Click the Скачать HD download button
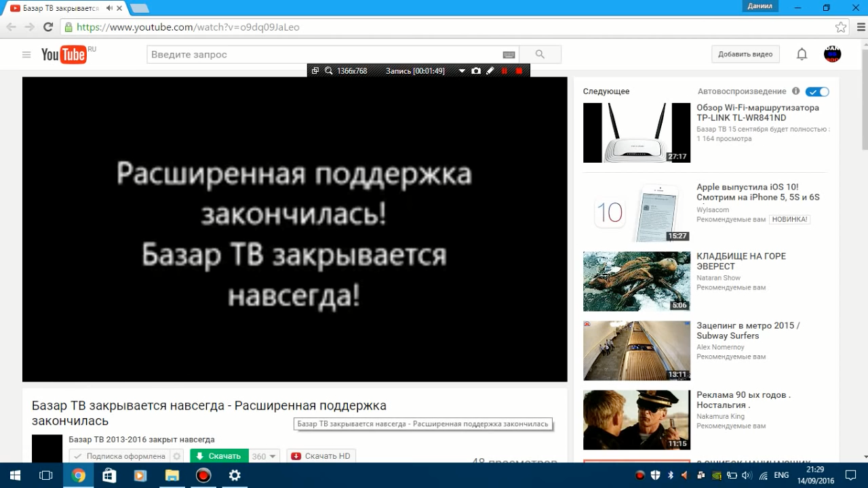The image size is (868, 488). click(321, 455)
